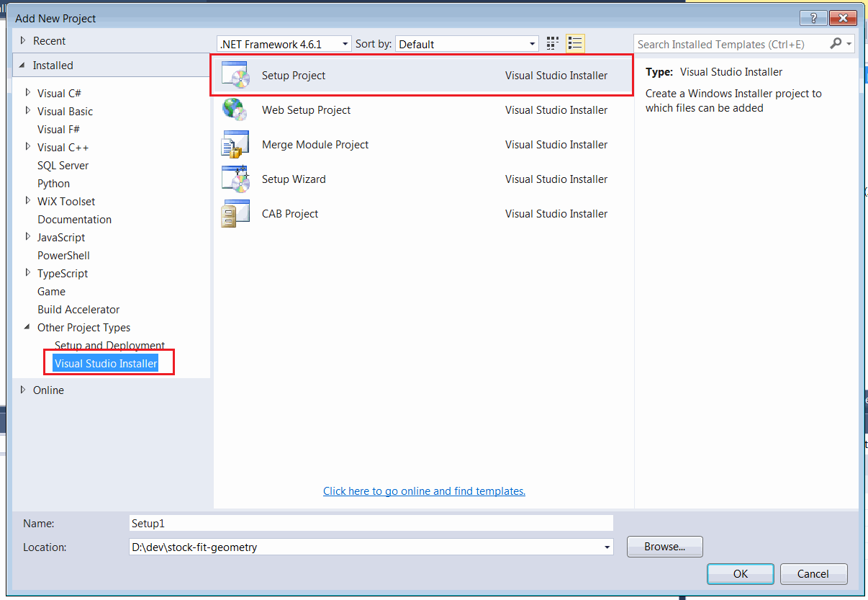868x600 pixels.
Task: Click the Name field containing Setup1
Action: [371, 524]
